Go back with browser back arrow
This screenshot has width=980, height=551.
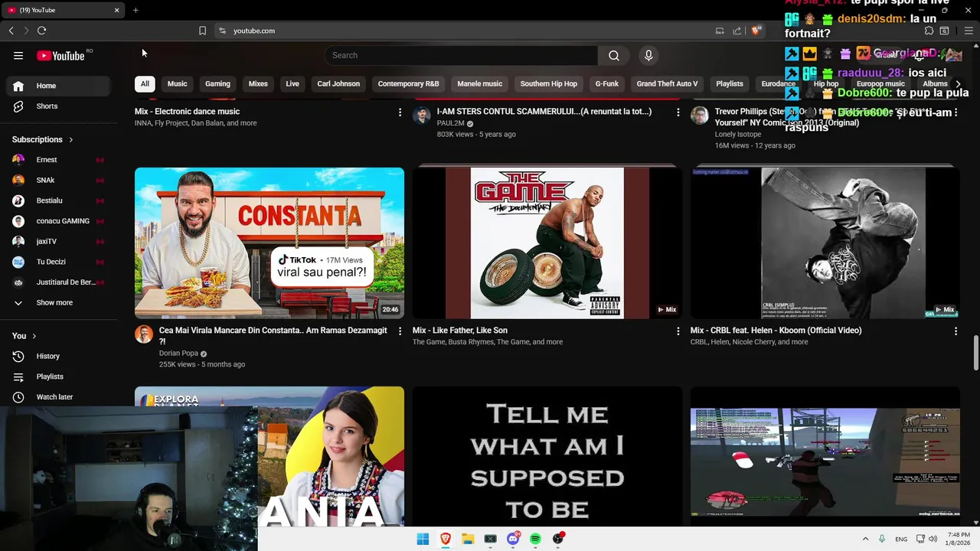11,31
